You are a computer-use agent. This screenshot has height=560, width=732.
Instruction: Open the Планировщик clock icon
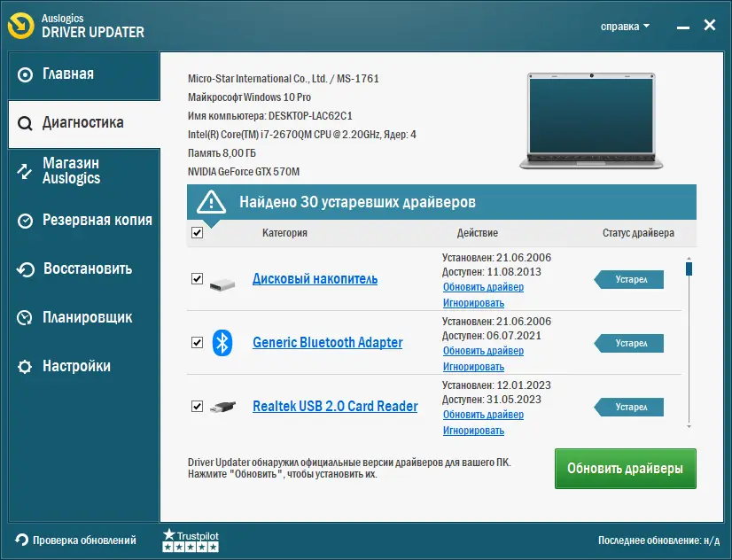click(x=24, y=317)
